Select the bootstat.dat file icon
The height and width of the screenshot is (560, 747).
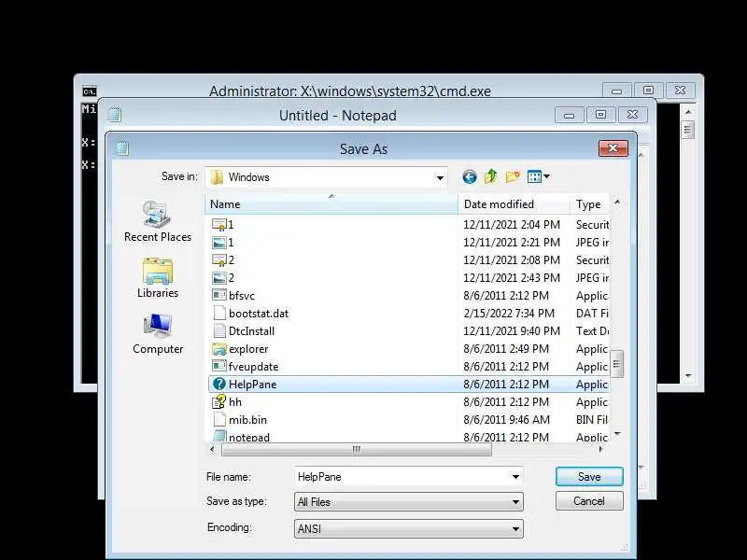219,314
